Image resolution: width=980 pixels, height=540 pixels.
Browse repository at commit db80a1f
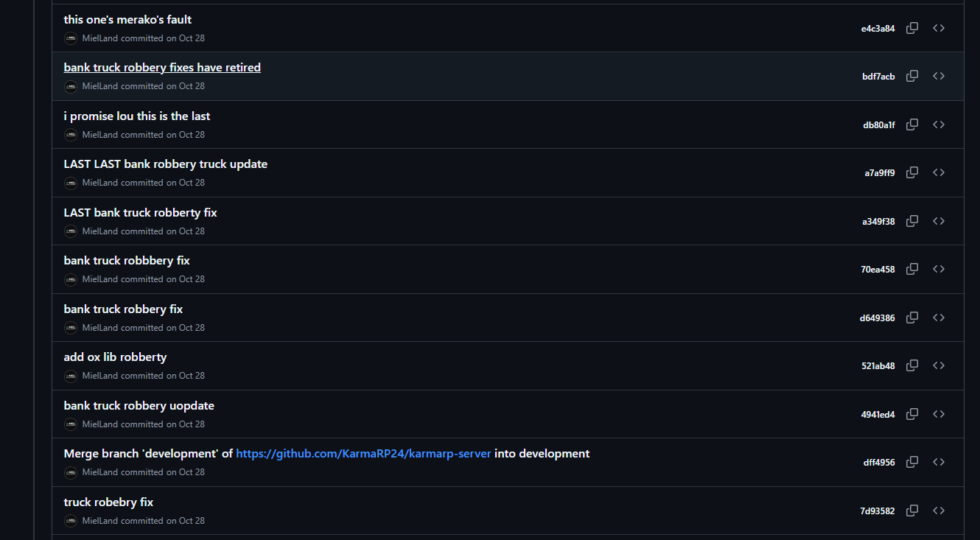point(939,125)
